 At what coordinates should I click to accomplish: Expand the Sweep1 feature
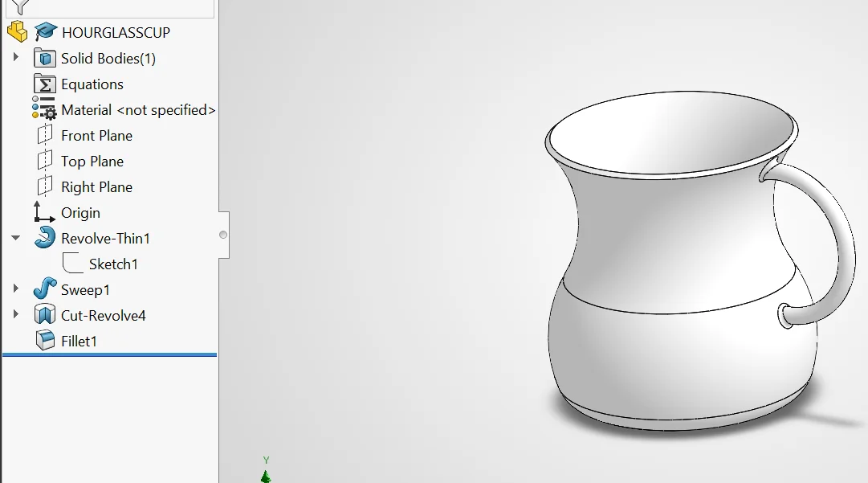[15, 289]
